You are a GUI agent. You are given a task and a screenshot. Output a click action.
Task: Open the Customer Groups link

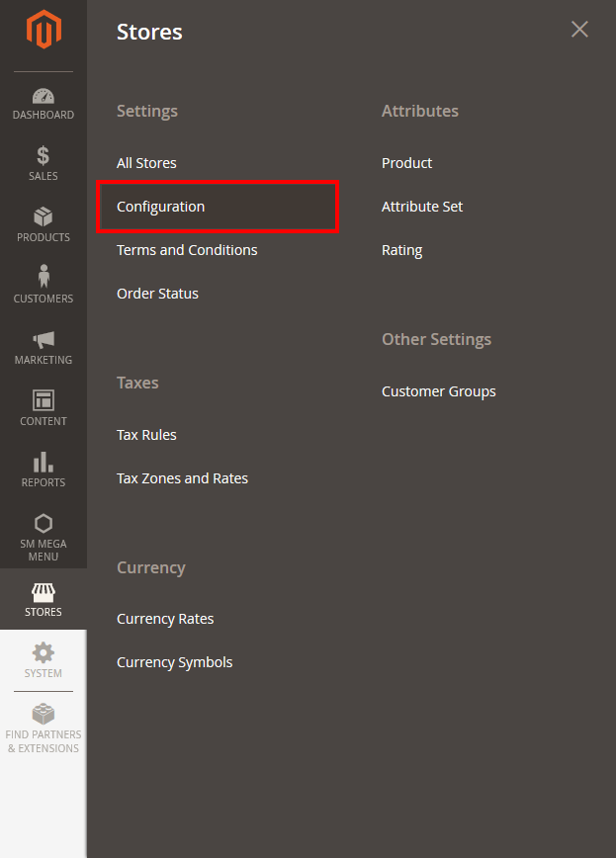pyautogui.click(x=439, y=391)
